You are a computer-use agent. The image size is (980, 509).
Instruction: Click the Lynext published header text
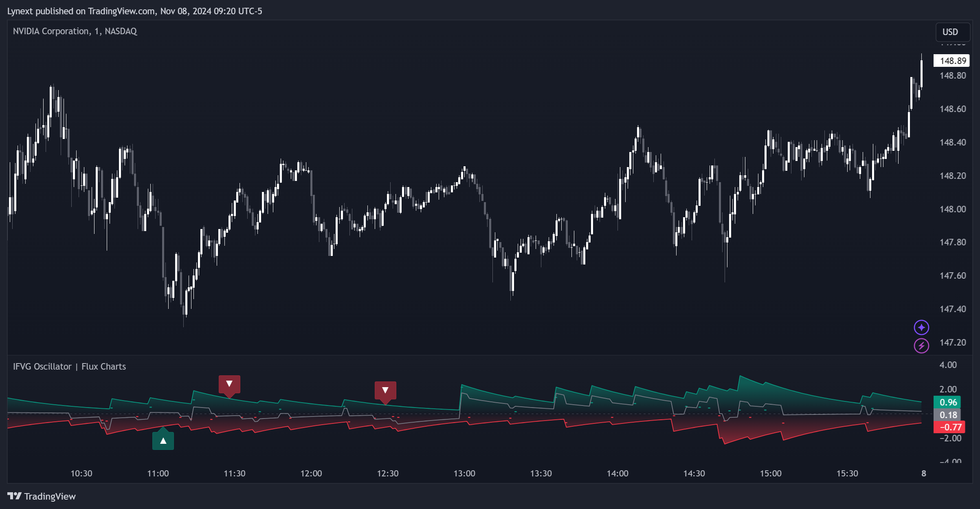click(134, 11)
